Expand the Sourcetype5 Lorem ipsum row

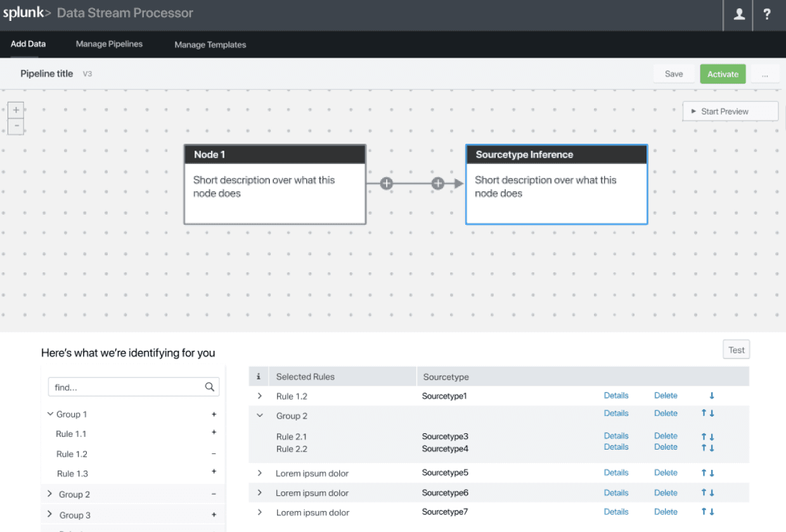(259, 473)
